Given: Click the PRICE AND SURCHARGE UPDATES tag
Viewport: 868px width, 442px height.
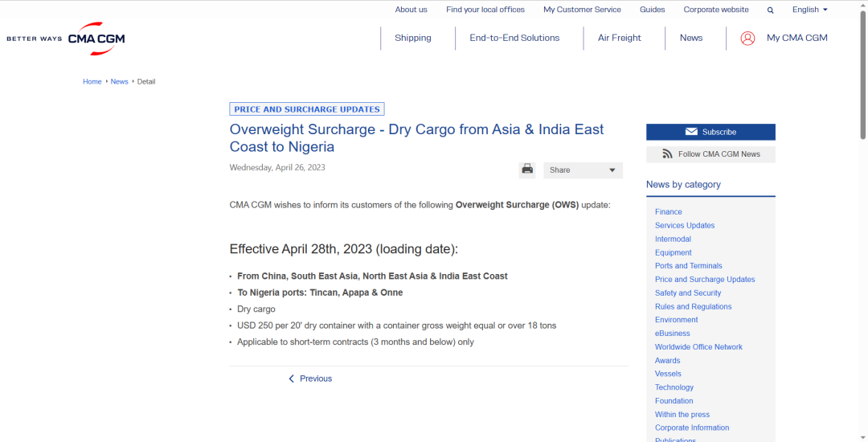Looking at the screenshot, I should 307,109.
